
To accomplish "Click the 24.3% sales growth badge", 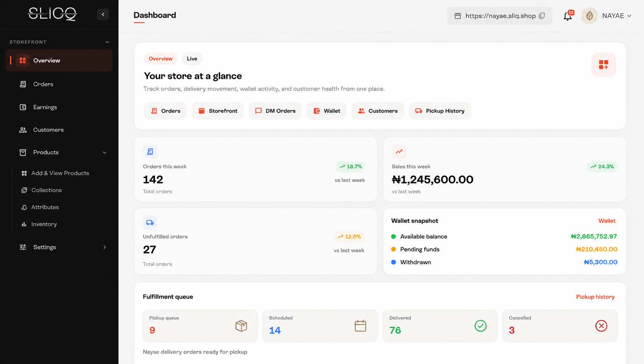I will [x=602, y=167].
